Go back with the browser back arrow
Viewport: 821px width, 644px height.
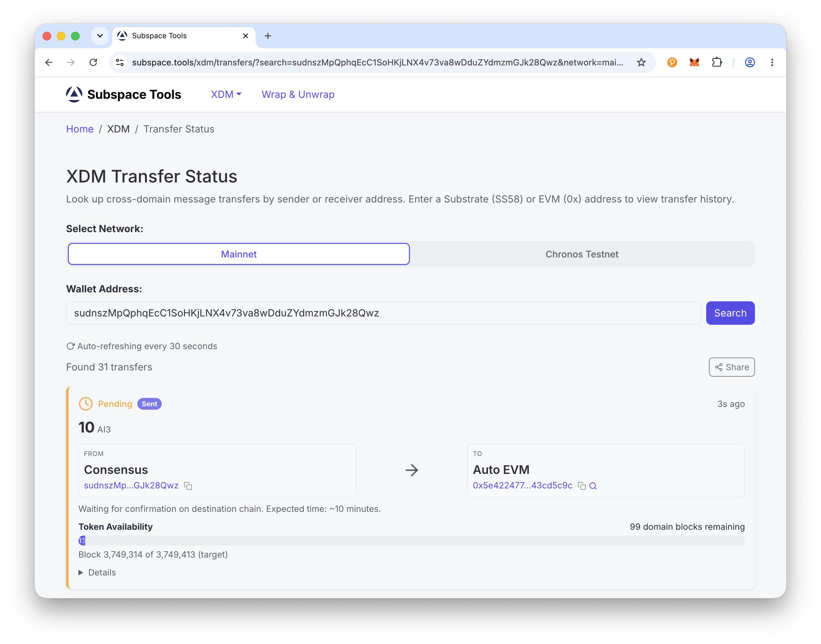[x=49, y=62]
